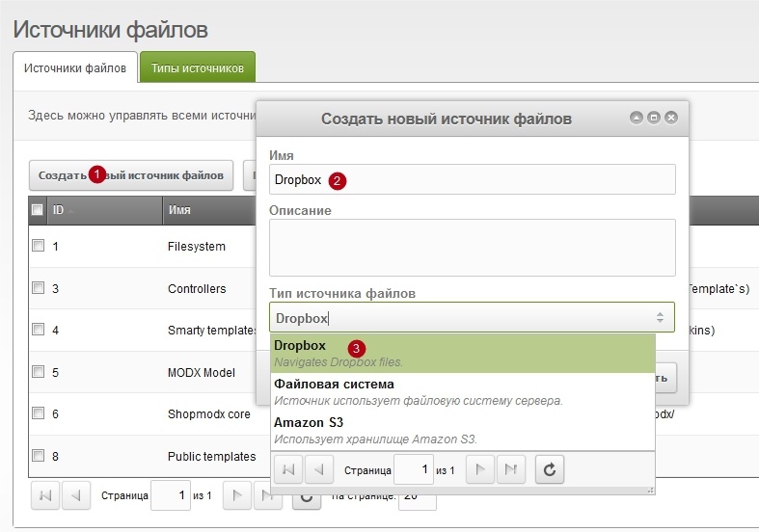The height and width of the screenshot is (532, 759).
Task: Check the Smarty templates row checkbox
Action: pyautogui.click(x=38, y=330)
